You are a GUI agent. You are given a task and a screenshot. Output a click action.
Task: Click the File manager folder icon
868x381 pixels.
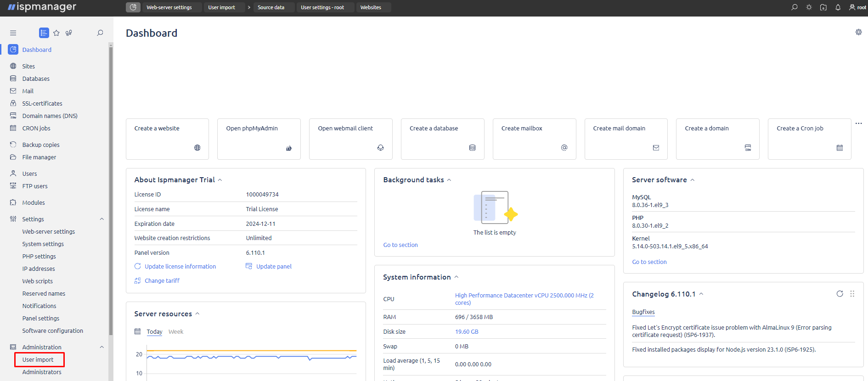13,157
